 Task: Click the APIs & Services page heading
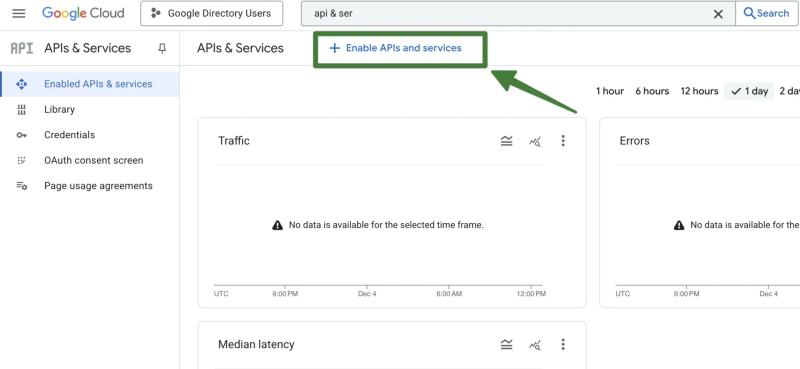(x=240, y=48)
